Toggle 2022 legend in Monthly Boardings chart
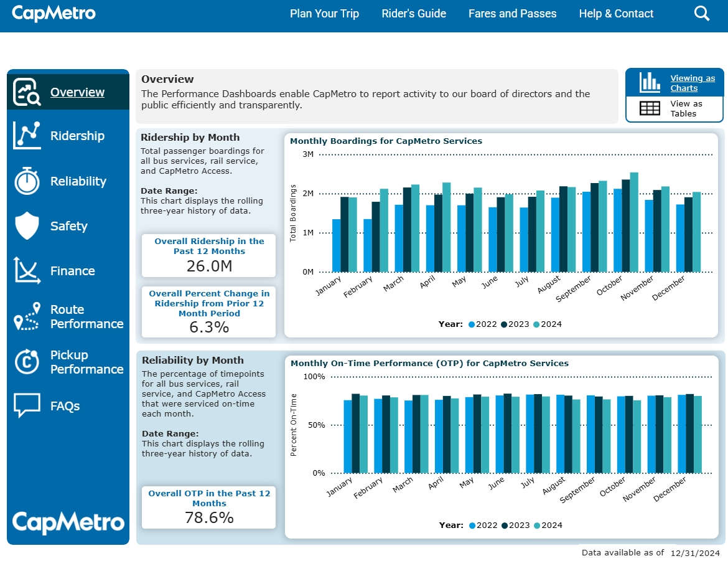 pos(483,324)
